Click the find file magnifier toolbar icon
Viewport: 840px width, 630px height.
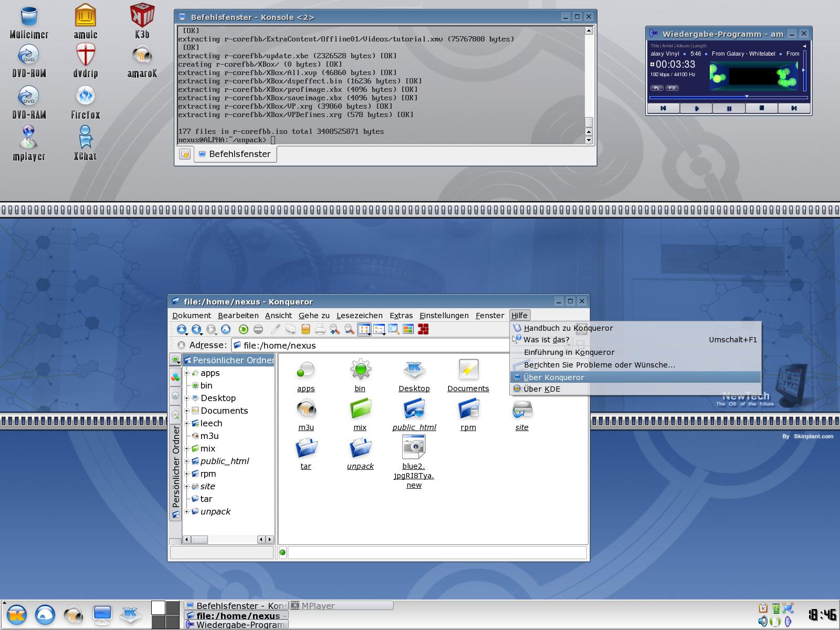pyautogui.click(x=394, y=329)
